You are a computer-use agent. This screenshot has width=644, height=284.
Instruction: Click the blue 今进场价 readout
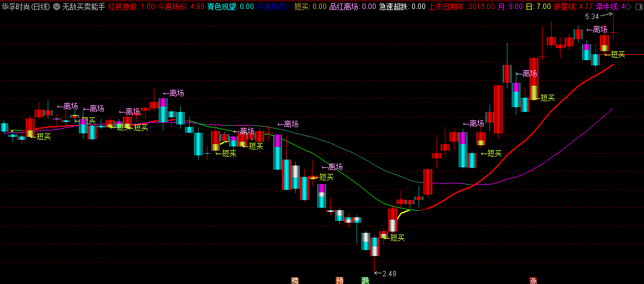coord(274,7)
